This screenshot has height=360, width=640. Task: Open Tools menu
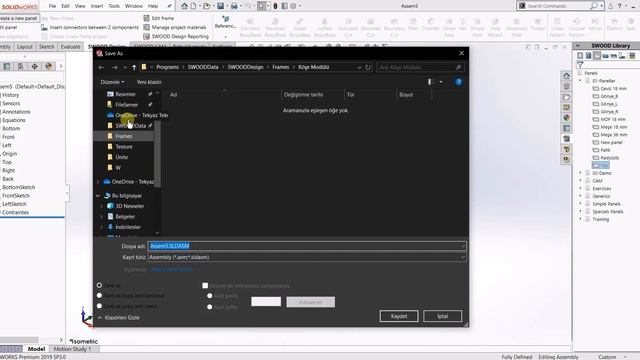(x=114, y=6)
